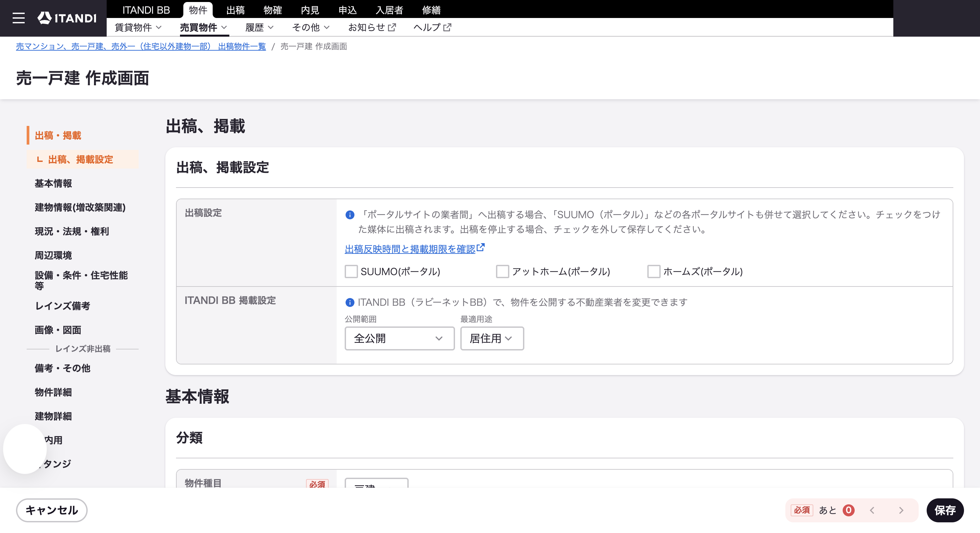Open the 物件種目 dropdown
Screen dimensions: 980x533
376,483
